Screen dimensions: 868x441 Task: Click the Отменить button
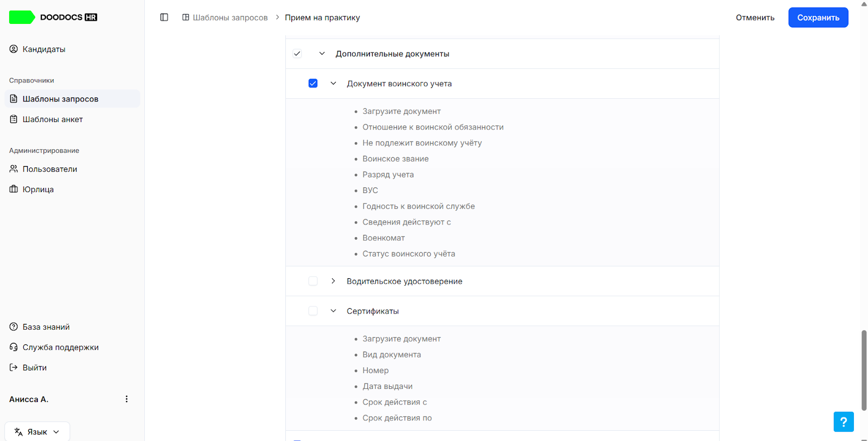coord(755,17)
